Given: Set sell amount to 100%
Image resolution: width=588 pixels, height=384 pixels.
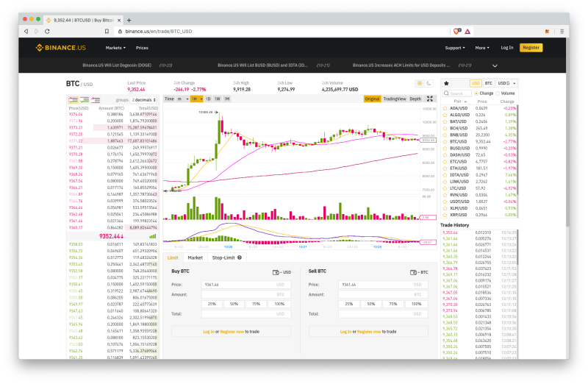Looking at the screenshot, I should point(416,304).
